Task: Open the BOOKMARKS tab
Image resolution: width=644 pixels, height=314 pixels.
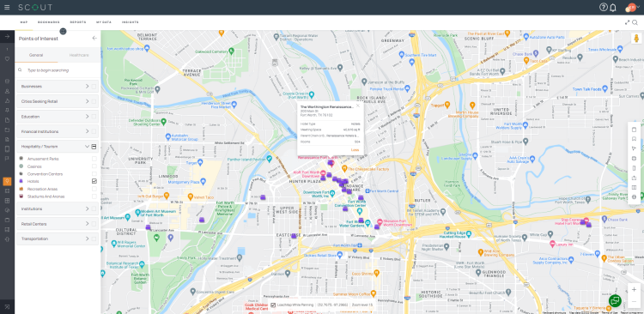Action: [48, 22]
